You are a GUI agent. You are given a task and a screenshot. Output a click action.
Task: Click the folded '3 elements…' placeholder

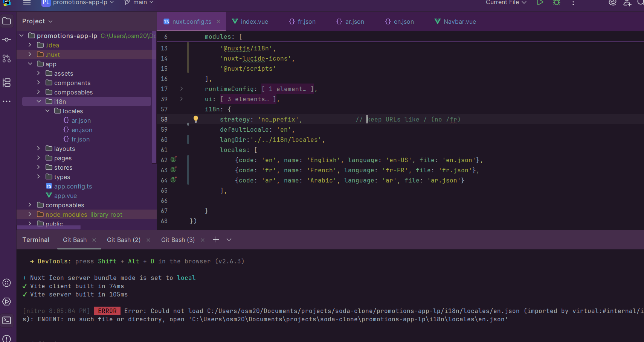point(248,99)
